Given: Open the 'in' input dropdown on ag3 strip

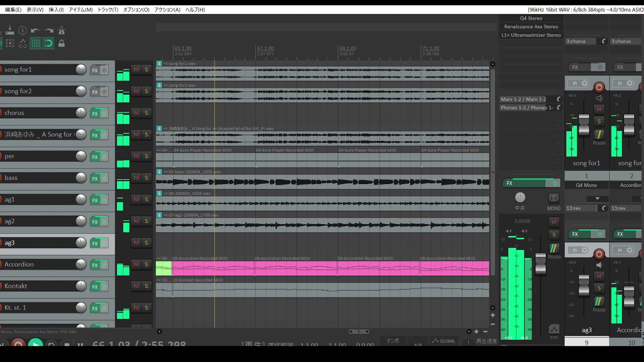Looking at the screenshot, I should click(579, 250).
